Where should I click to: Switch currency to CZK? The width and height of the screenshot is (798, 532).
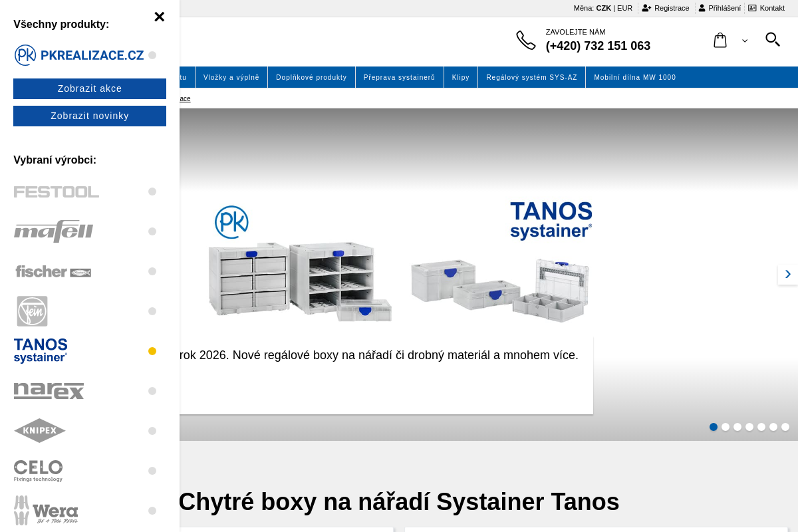click(x=603, y=8)
